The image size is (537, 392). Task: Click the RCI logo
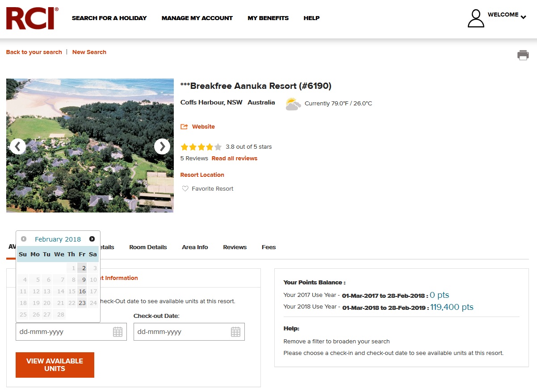coord(32,18)
